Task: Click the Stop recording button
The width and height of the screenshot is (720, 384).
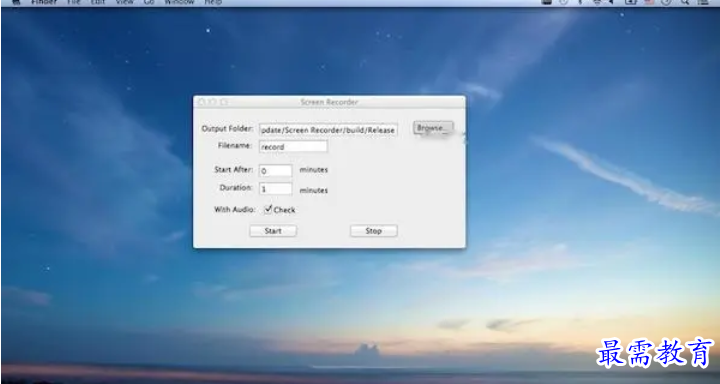Action: [373, 231]
